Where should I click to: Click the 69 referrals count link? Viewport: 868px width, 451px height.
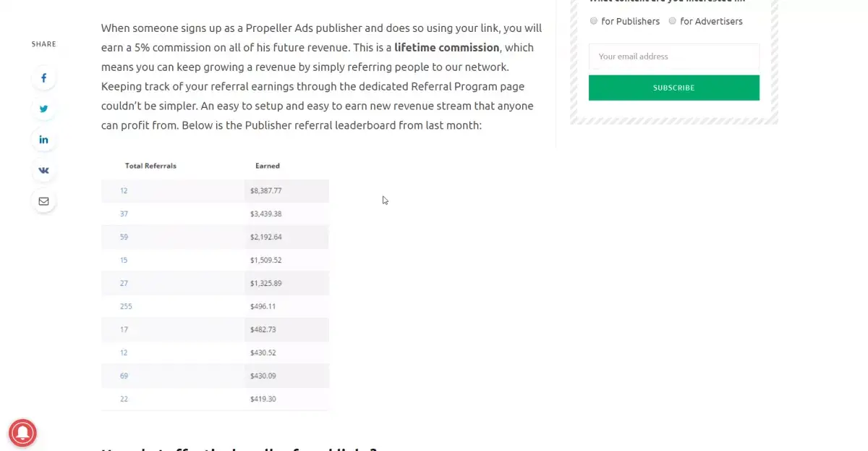click(124, 376)
